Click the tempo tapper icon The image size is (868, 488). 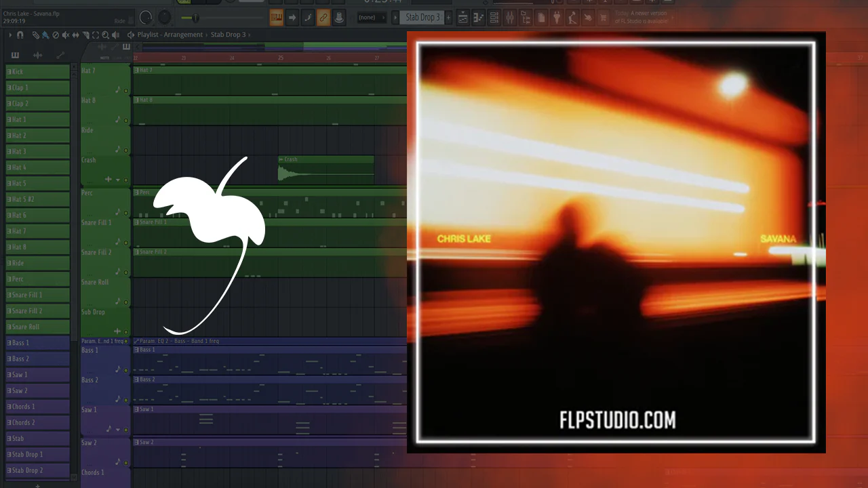572,18
